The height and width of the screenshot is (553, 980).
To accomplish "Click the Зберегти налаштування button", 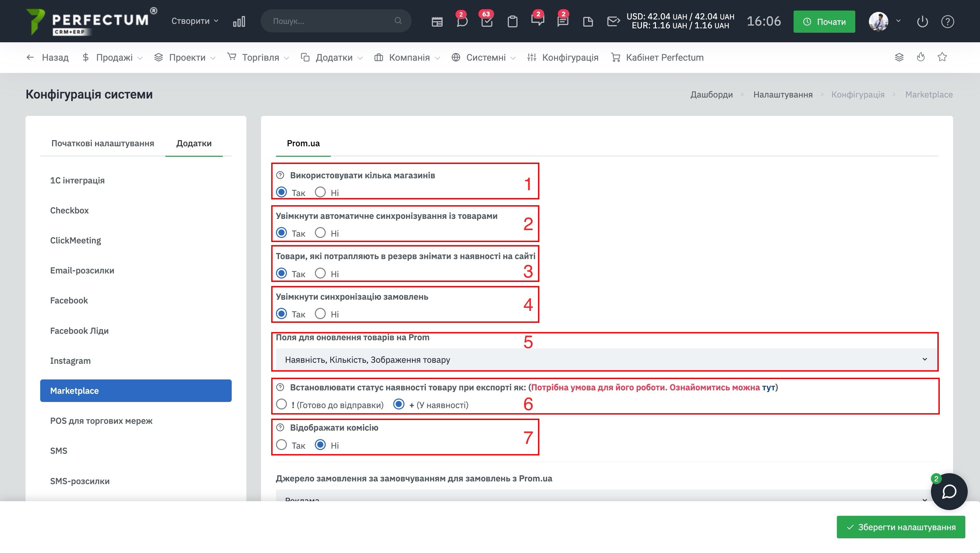I will [901, 527].
